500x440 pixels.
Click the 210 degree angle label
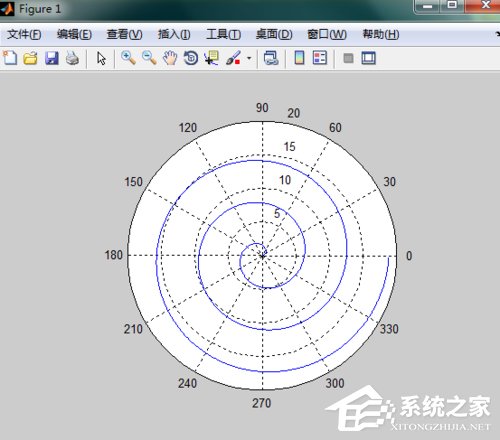pyautogui.click(x=133, y=329)
